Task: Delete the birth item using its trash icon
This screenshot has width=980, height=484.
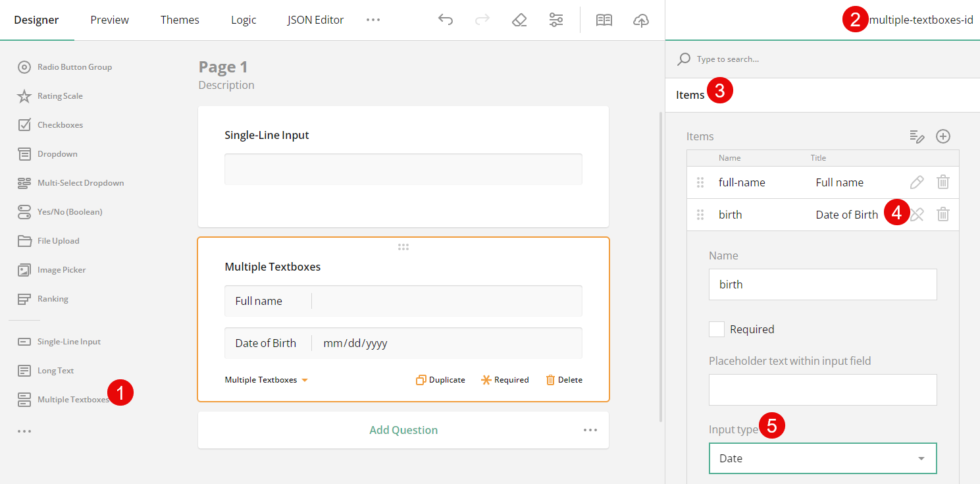Action: (943, 214)
